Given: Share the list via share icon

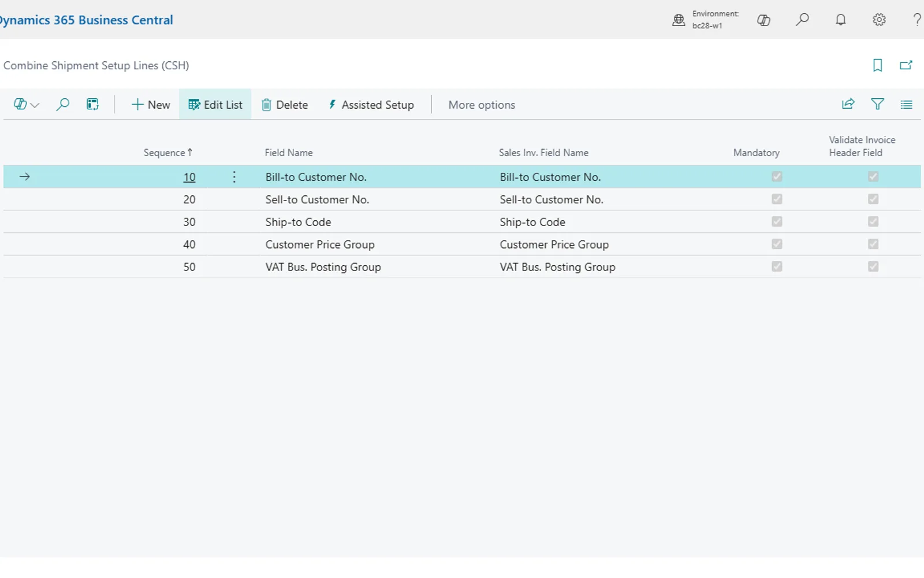Looking at the screenshot, I should point(848,104).
